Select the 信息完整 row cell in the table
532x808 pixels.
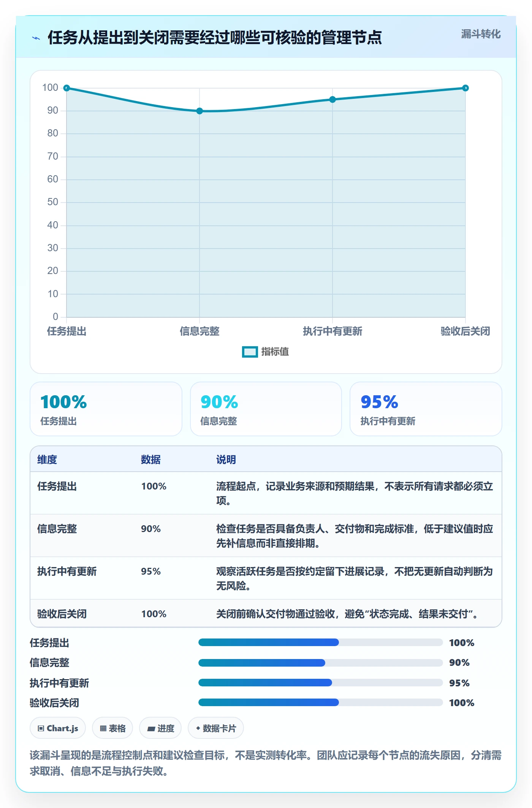pos(57,529)
